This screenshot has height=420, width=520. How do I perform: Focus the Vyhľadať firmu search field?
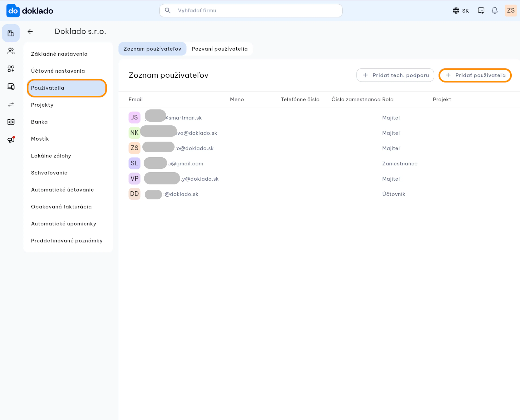(x=251, y=10)
